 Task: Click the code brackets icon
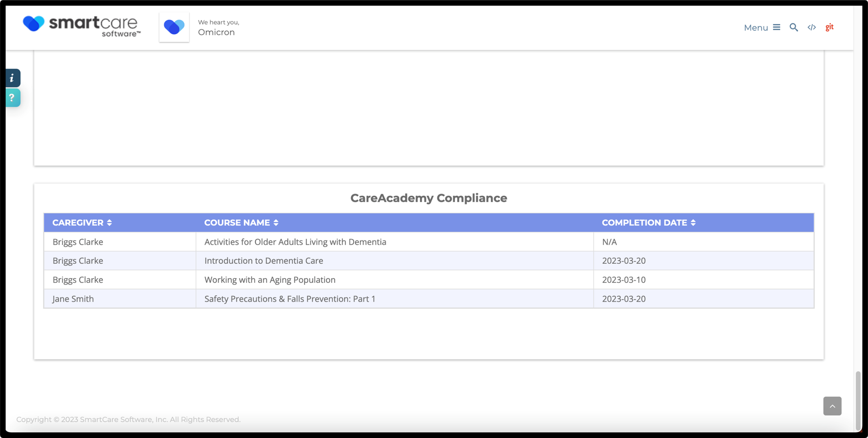point(812,27)
